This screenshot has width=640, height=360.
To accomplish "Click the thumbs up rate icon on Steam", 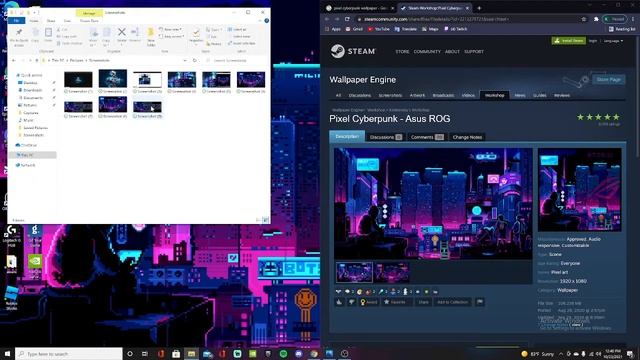I will [x=340, y=302].
